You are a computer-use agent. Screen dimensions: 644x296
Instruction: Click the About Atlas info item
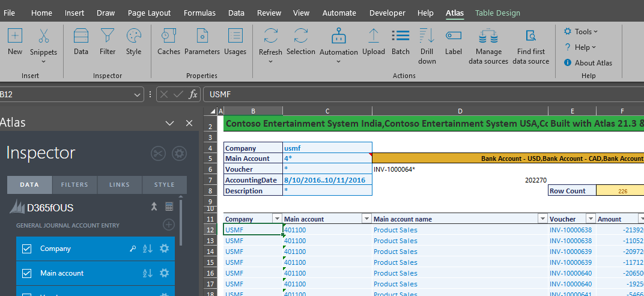588,63
